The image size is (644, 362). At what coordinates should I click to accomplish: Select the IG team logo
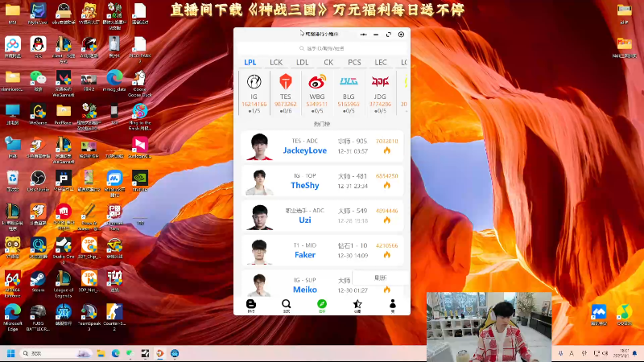(x=254, y=82)
